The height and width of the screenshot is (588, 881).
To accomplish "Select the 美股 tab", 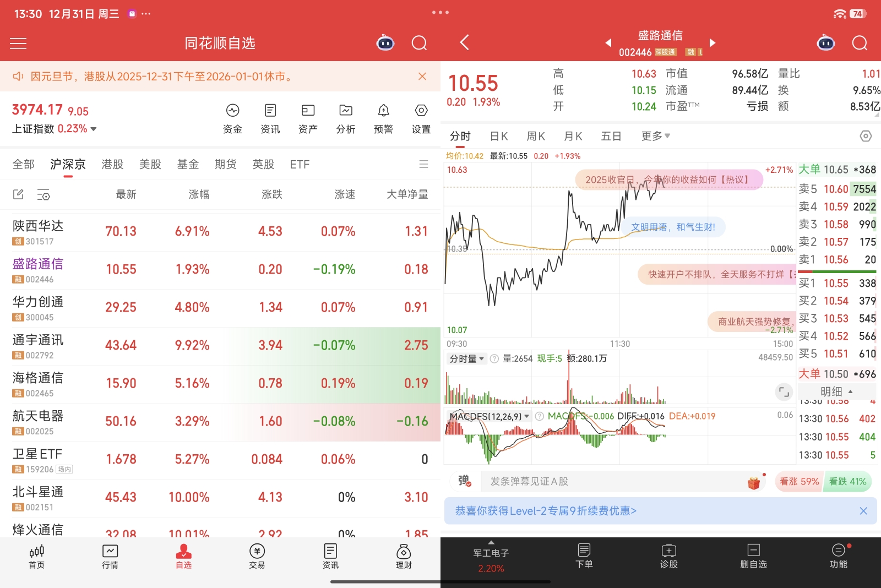I will pyautogui.click(x=150, y=164).
